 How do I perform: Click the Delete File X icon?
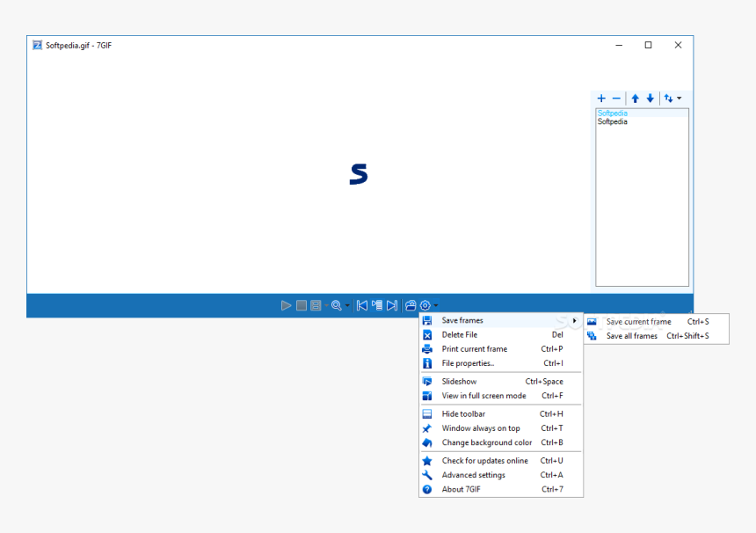(427, 335)
